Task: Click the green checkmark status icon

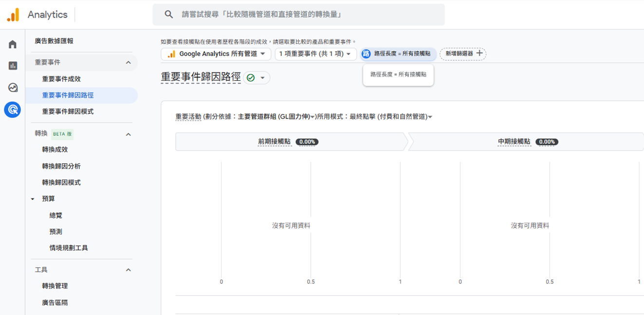Action: click(x=251, y=78)
